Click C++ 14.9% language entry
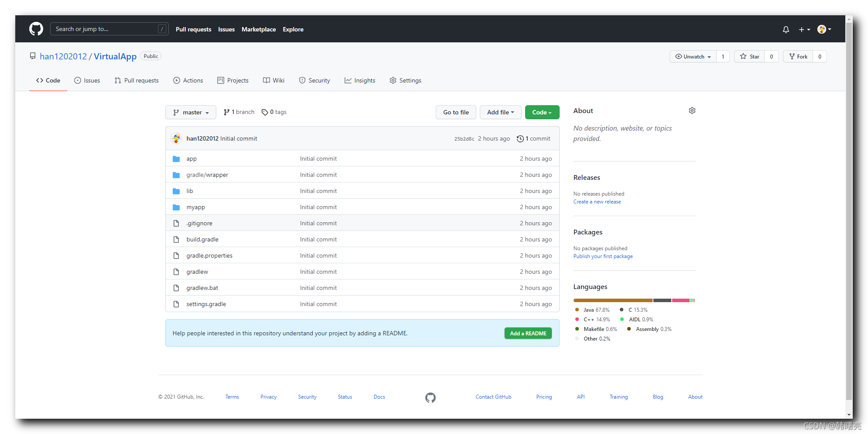This screenshot has height=434, width=868. (592, 320)
